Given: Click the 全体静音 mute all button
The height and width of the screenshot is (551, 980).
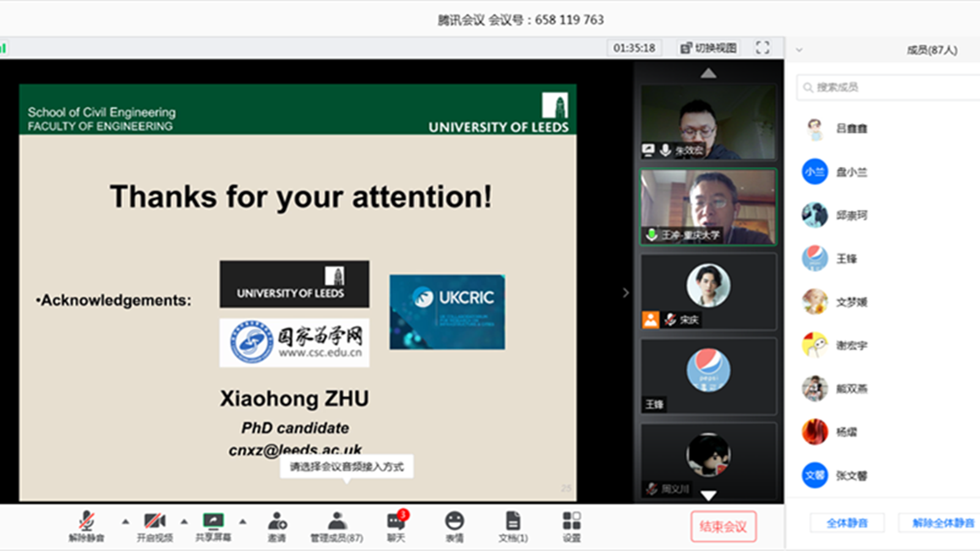Looking at the screenshot, I should point(846,523).
